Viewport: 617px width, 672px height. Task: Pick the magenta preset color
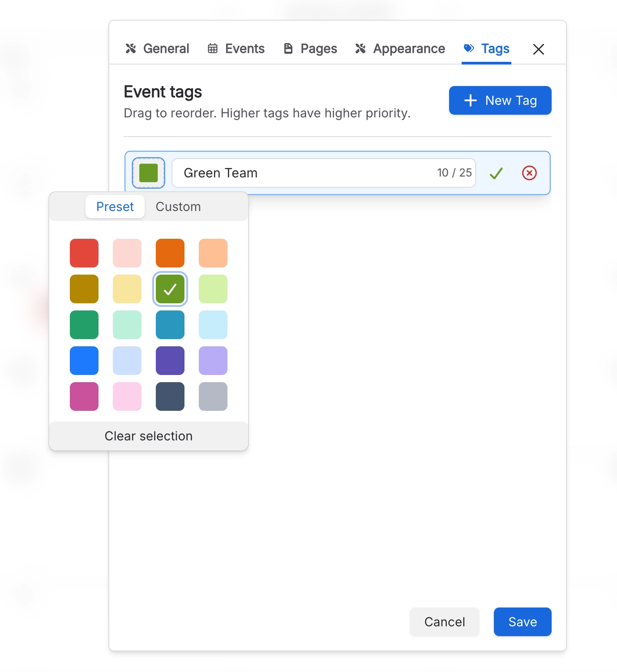point(84,396)
